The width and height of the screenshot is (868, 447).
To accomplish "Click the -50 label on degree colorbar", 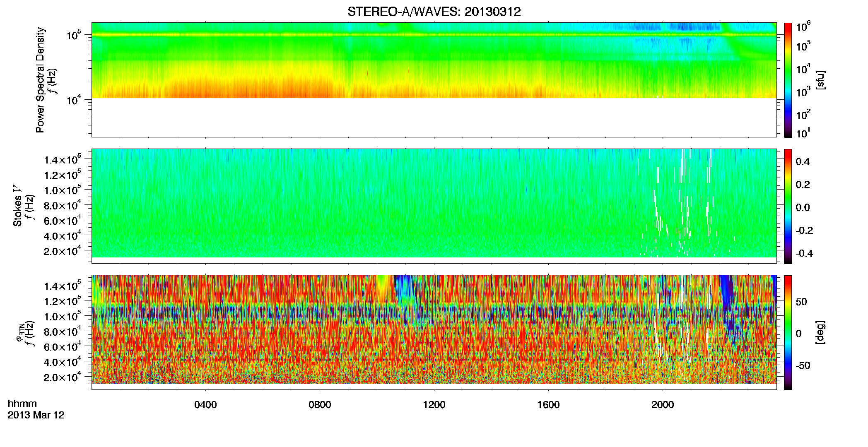I will [803, 365].
